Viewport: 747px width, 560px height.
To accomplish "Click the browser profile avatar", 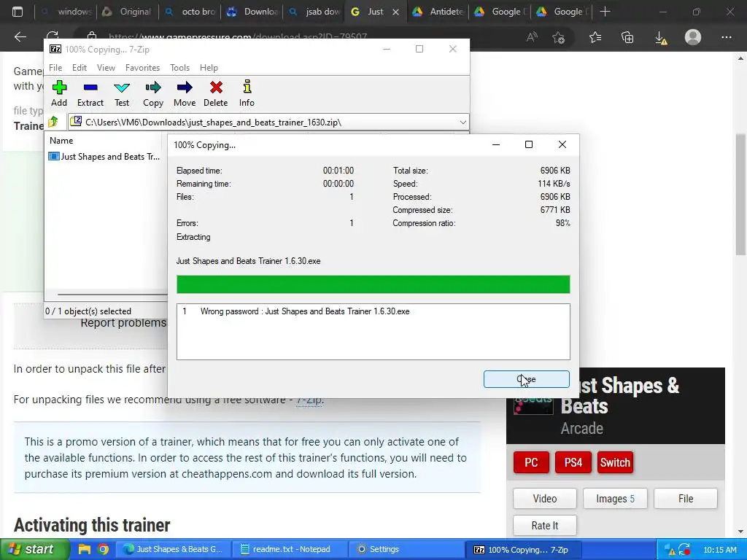I will (x=693, y=37).
